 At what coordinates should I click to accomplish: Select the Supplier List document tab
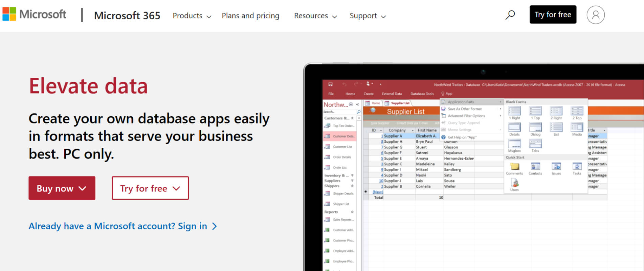click(397, 103)
